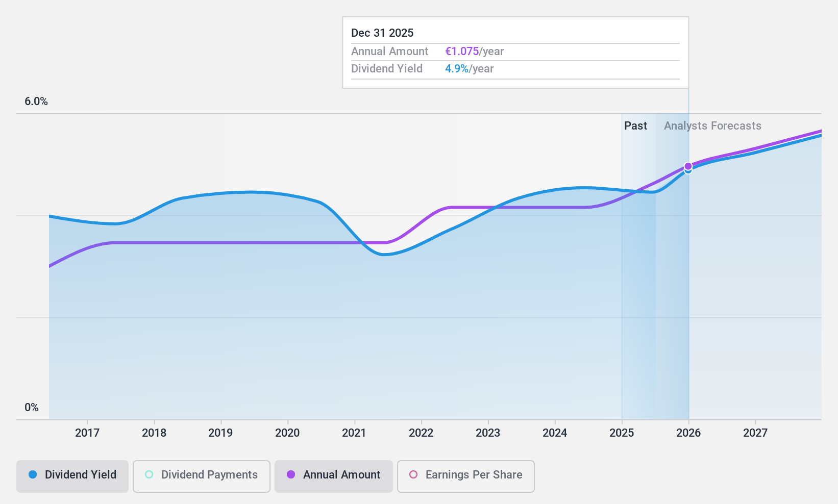Click the 2027 x-axis label
Image resolution: width=838 pixels, height=504 pixels.
[x=755, y=433]
